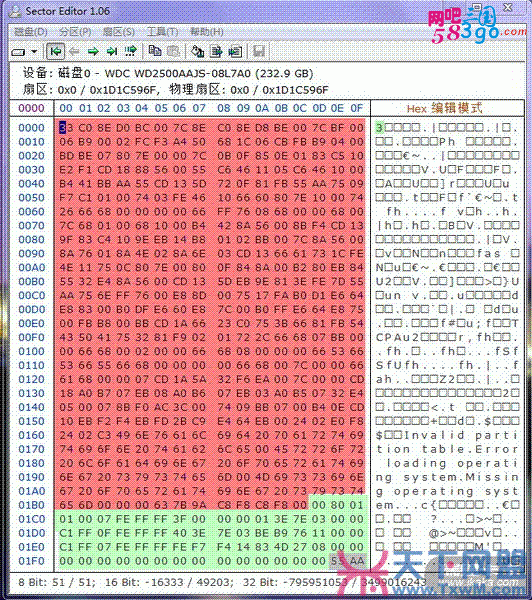
Task: Select first byte BD in row 0020
Action: pos(66,156)
